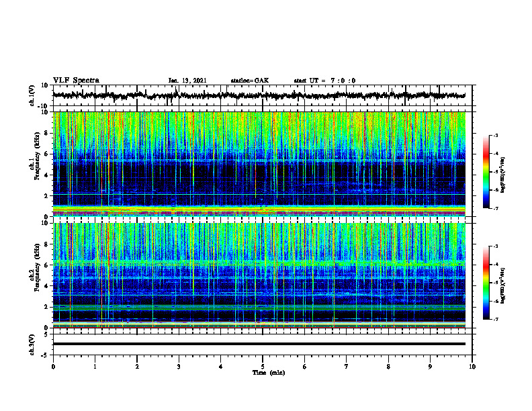Image resolution: width=532 pixels, height=411 pixels.
Task: Click the ch.2 "Frequency (kHz)" axis label
Action: click(37, 267)
